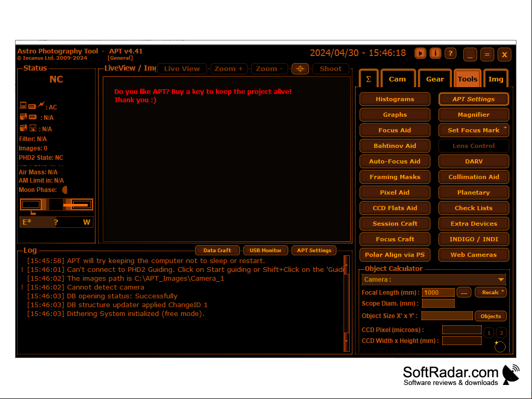Click the ellipsis button next to Focal Length
Screen dimensions: 532x399
pyautogui.click(x=464, y=293)
